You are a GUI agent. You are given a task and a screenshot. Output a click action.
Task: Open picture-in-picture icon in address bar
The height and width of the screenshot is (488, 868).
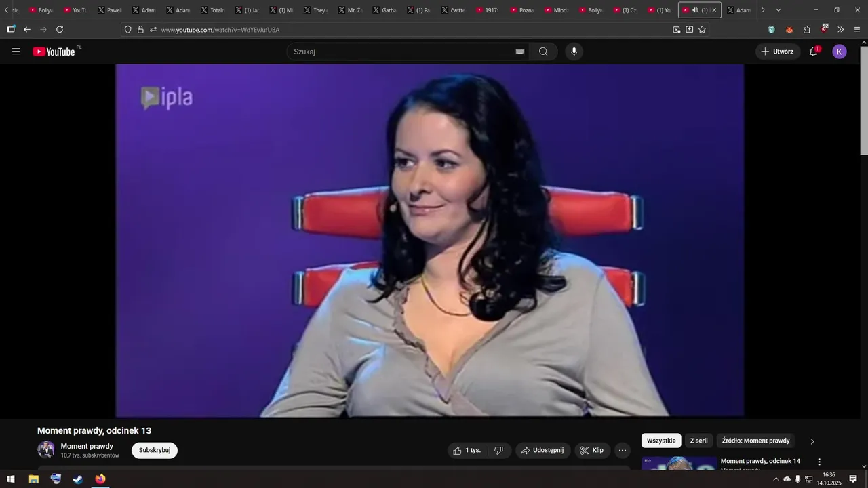coord(676,30)
